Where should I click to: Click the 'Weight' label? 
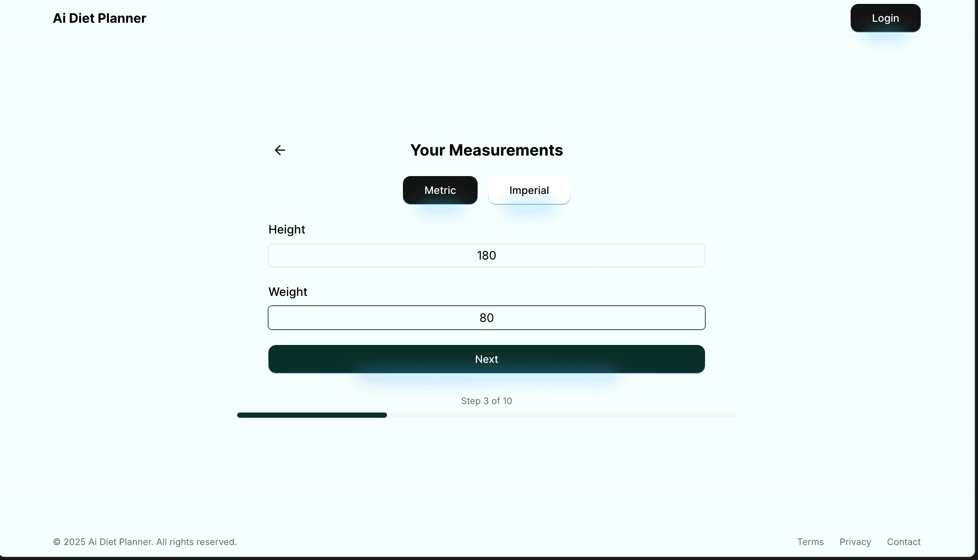tap(288, 292)
